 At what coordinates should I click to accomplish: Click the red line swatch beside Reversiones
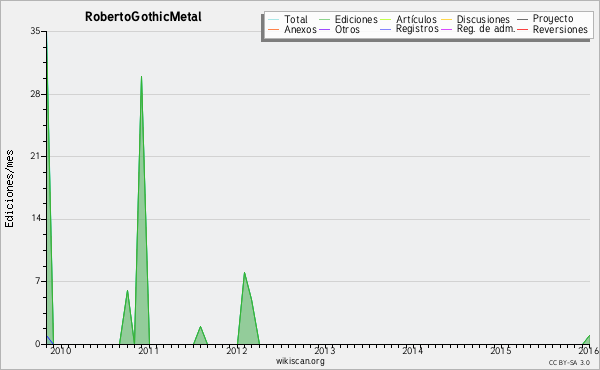coord(523,29)
